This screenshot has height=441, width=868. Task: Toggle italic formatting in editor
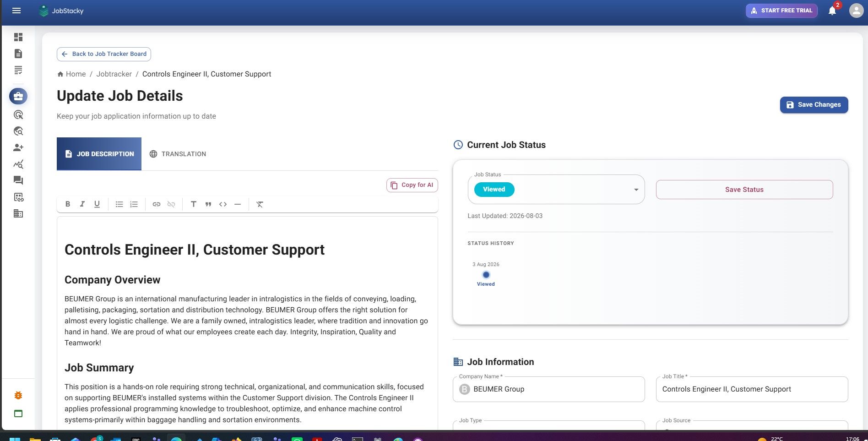pos(82,204)
